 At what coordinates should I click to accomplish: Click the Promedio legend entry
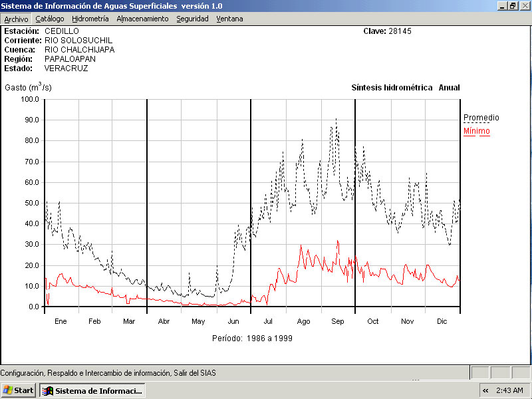481,118
